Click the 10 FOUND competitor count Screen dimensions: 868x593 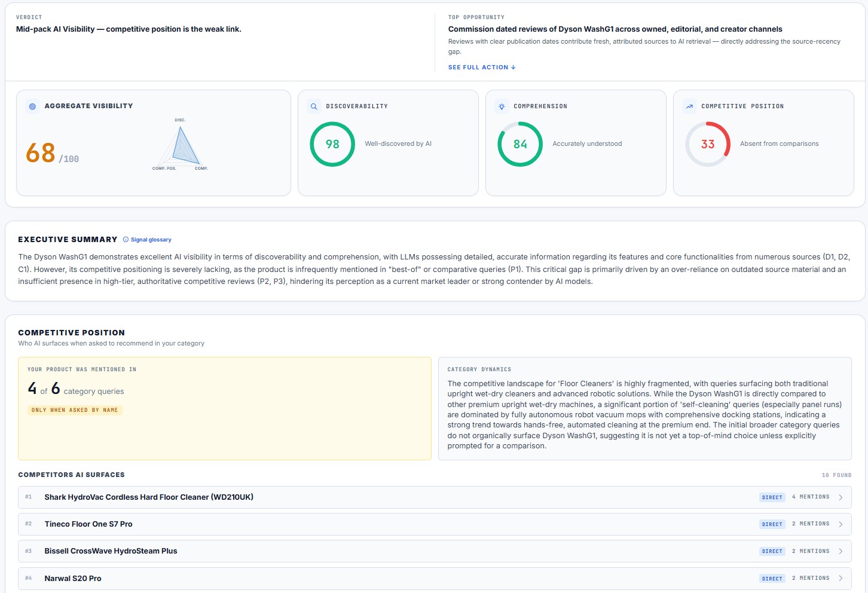[x=836, y=475]
